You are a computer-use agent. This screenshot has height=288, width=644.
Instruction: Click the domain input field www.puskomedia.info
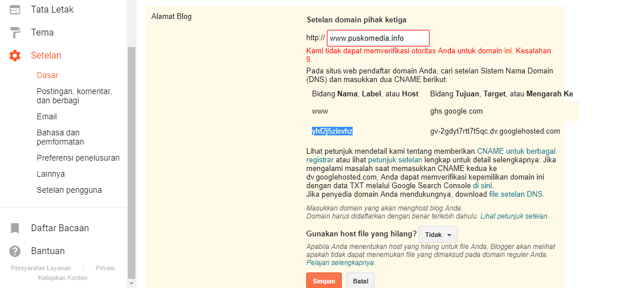click(x=378, y=38)
